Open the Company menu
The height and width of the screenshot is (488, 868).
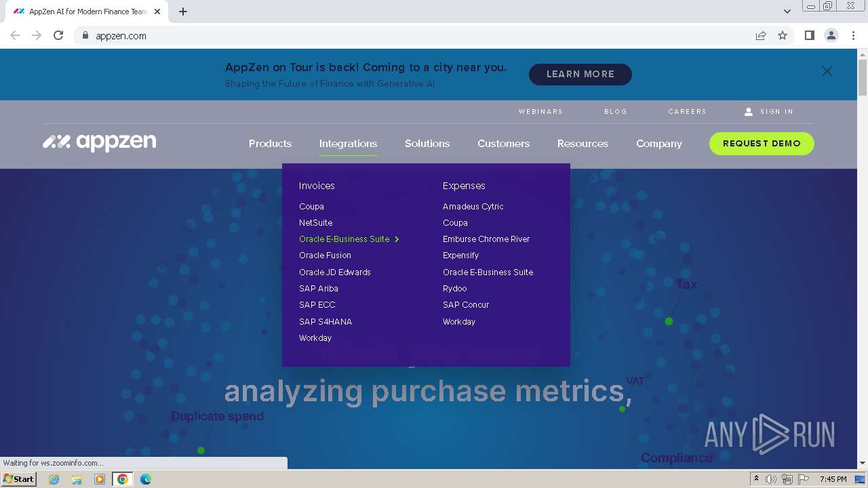tap(659, 144)
